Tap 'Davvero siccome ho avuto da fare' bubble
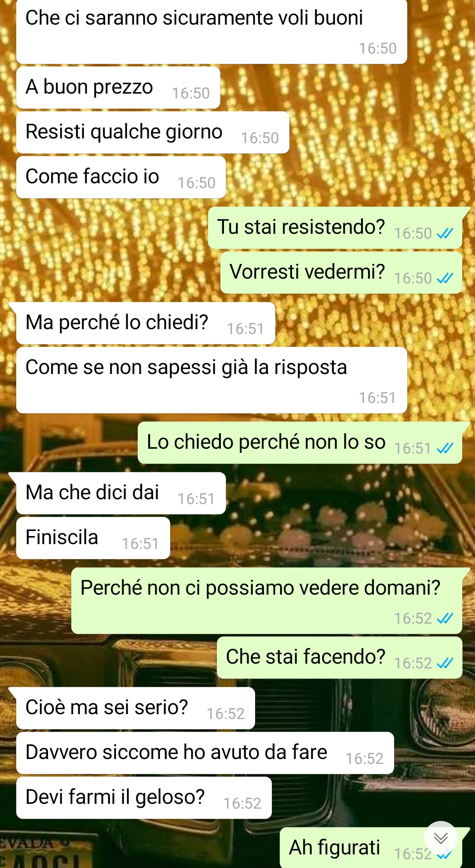This screenshot has height=868, width=475. pyautogui.click(x=205, y=753)
